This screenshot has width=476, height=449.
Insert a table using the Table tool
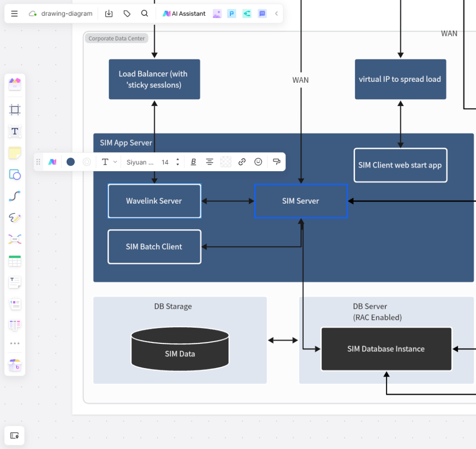click(15, 260)
